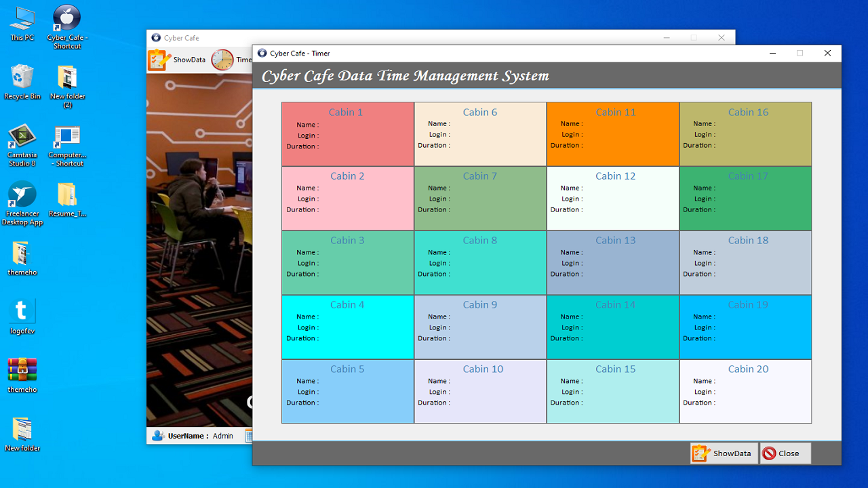This screenshot has width=868, height=488.
Task: Minimize the Cyber Cafe - Timer window
Action: click(x=772, y=53)
